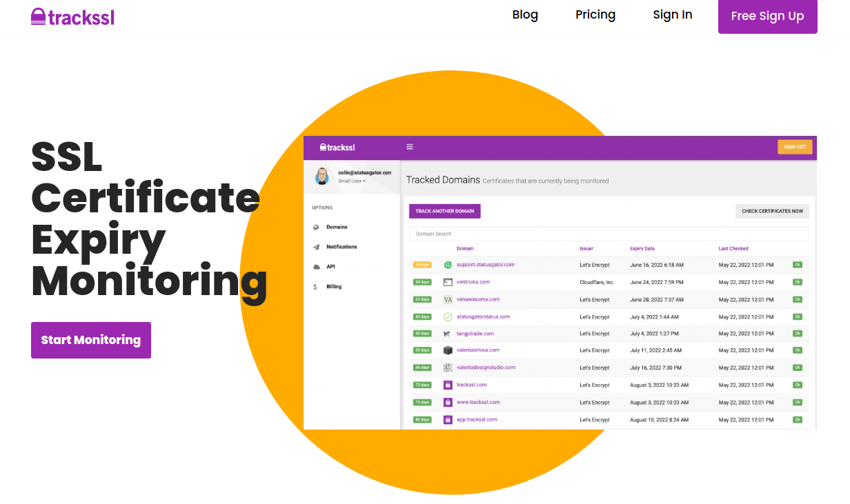Viewport: 850px width, 504px height.
Task: Click the Sign Out button in the dashboard
Action: click(795, 147)
